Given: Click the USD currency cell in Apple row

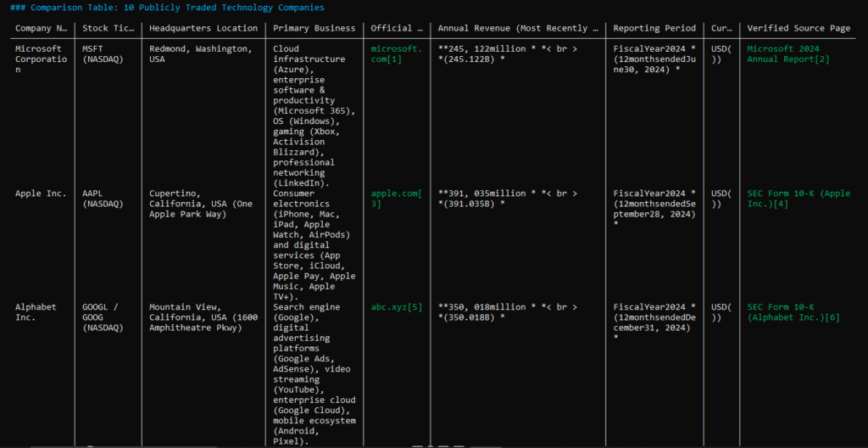Looking at the screenshot, I should 721,199.
